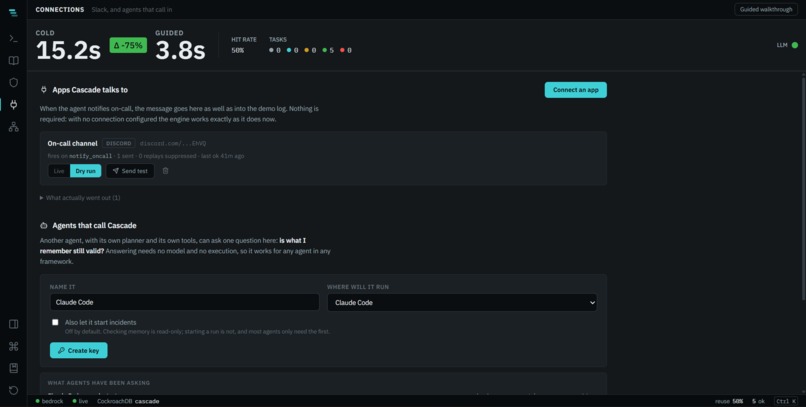Click the plug icon beside Apps Cascade talks to
The width and height of the screenshot is (806, 407).
click(x=44, y=90)
